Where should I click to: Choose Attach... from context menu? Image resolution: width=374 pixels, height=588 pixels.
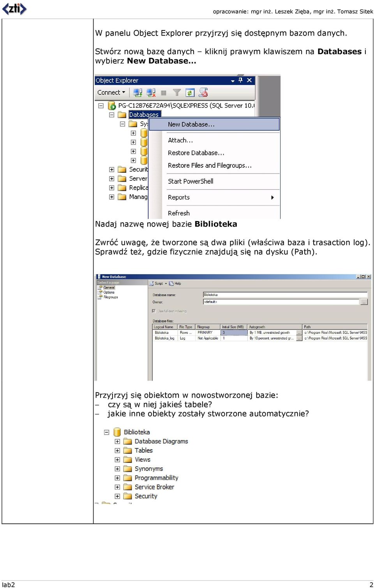tap(180, 140)
